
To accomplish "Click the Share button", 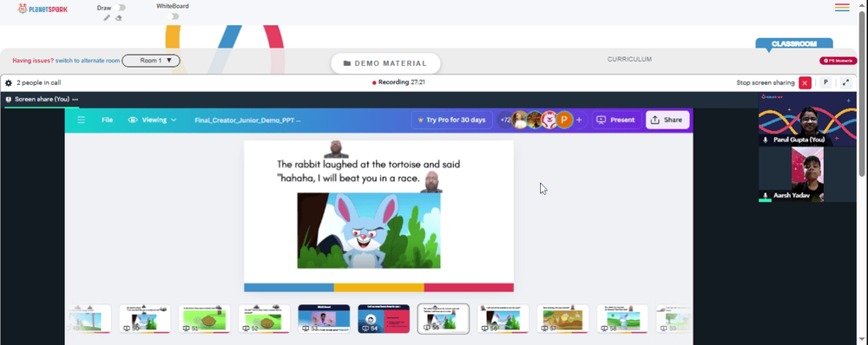I will 667,120.
